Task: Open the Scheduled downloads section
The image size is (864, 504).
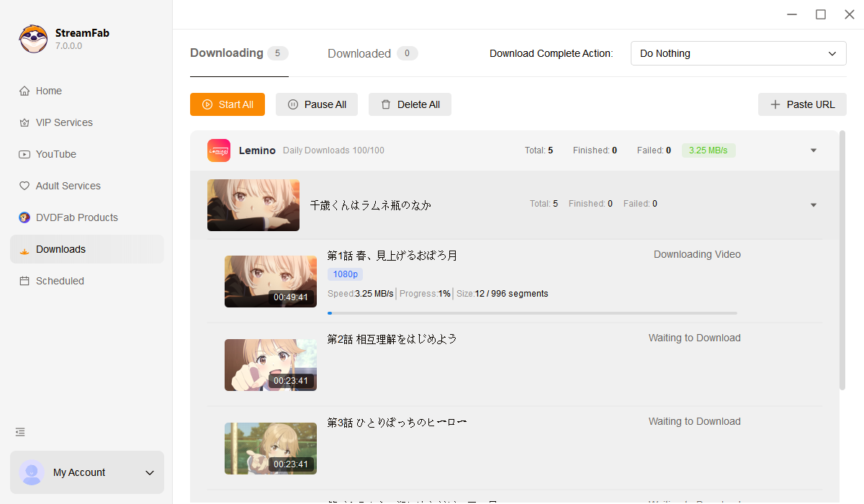Action: pyautogui.click(x=60, y=281)
